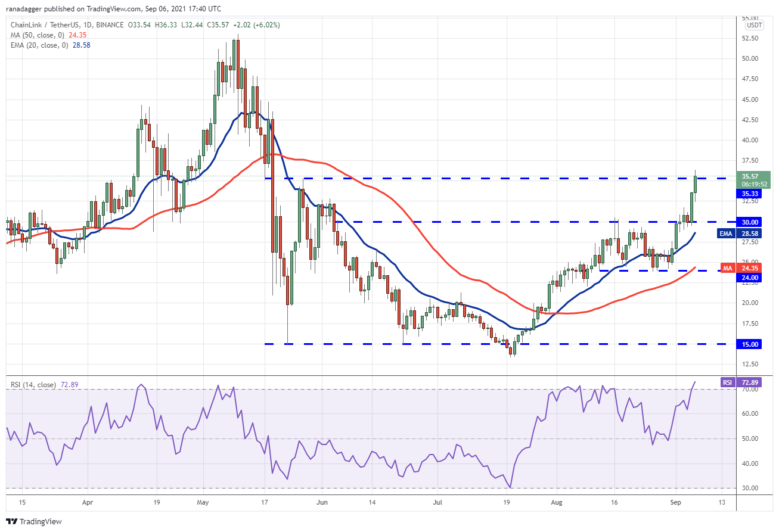This screenshot has width=779, height=532.
Task: Click the Jul label on time axis
Action: point(438,502)
